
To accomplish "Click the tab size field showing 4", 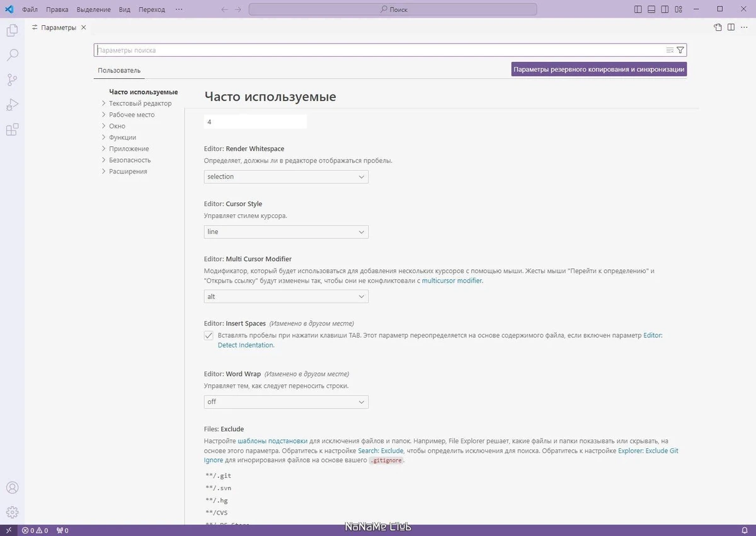I will point(255,122).
